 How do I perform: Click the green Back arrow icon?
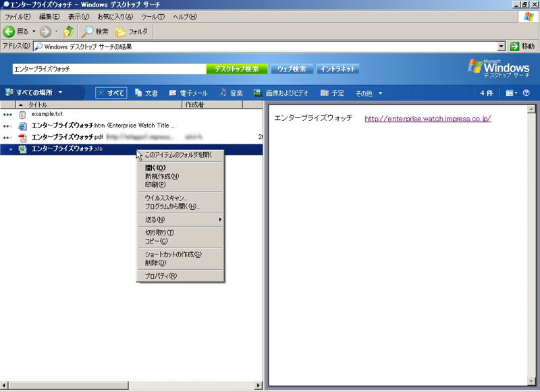coord(9,32)
